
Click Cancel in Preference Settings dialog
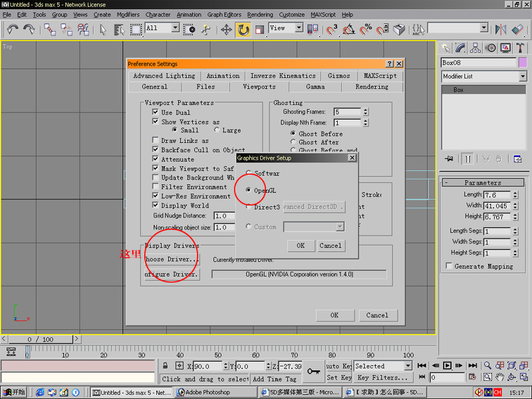[377, 315]
